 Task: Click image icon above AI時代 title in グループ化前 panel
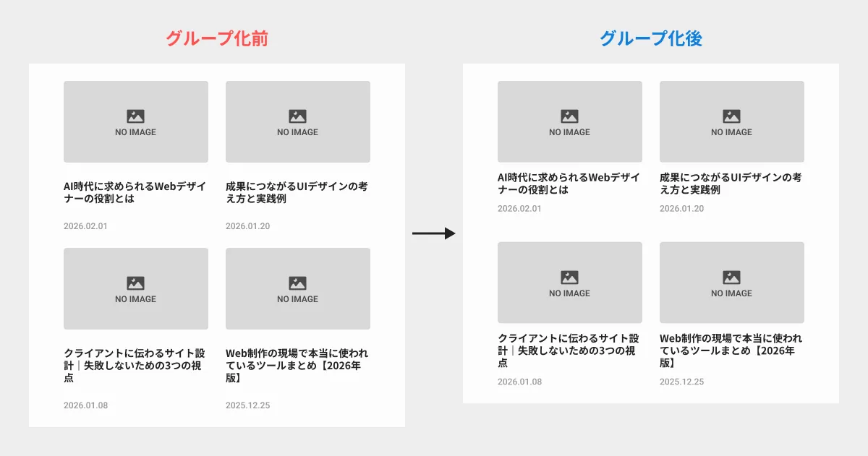coord(135,116)
